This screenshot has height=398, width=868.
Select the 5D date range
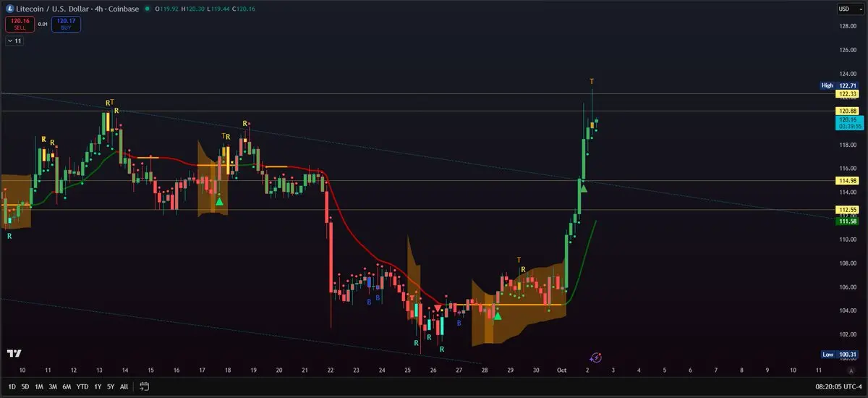(25, 386)
